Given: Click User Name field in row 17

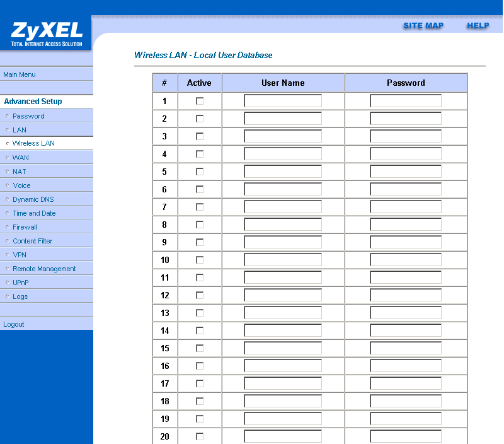Looking at the screenshot, I should coord(283,383).
